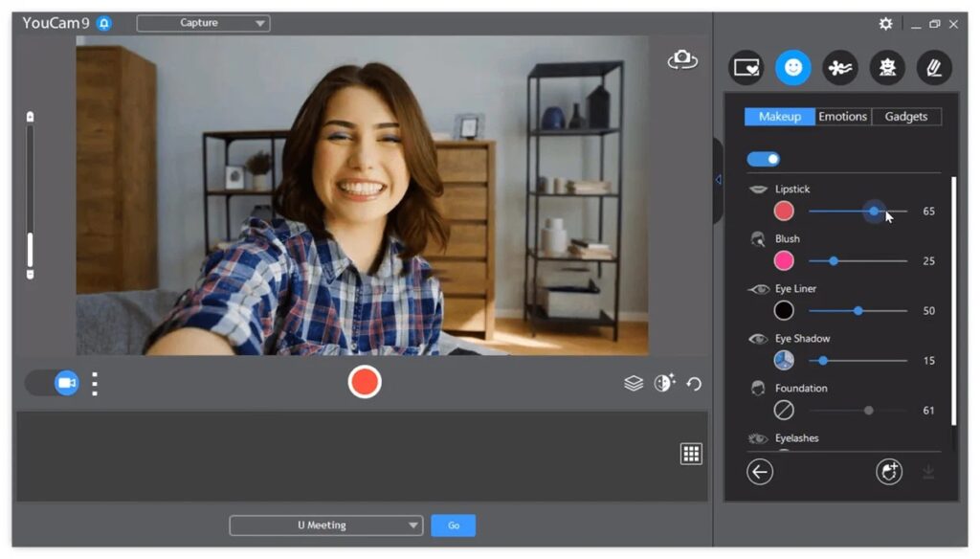Open the frames and scenes effects icon

pos(746,67)
